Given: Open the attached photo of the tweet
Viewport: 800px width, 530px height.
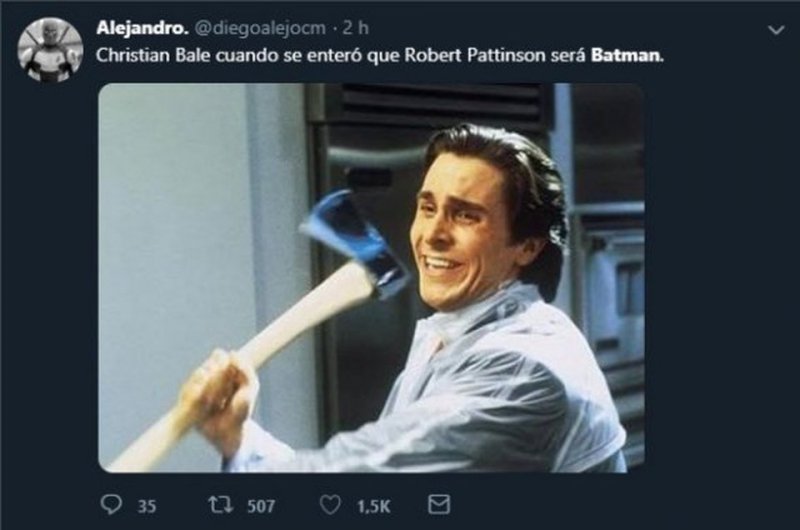Looking at the screenshot, I should click(x=371, y=277).
